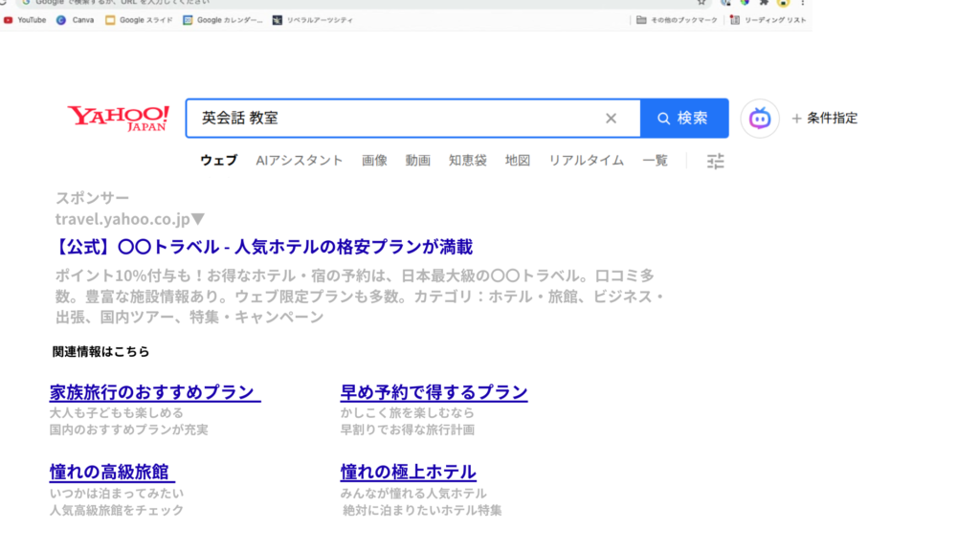Viewport: 980px width, 551px height.
Task: Open the Google スライド bookmark
Action: click(x=140, y=20)
